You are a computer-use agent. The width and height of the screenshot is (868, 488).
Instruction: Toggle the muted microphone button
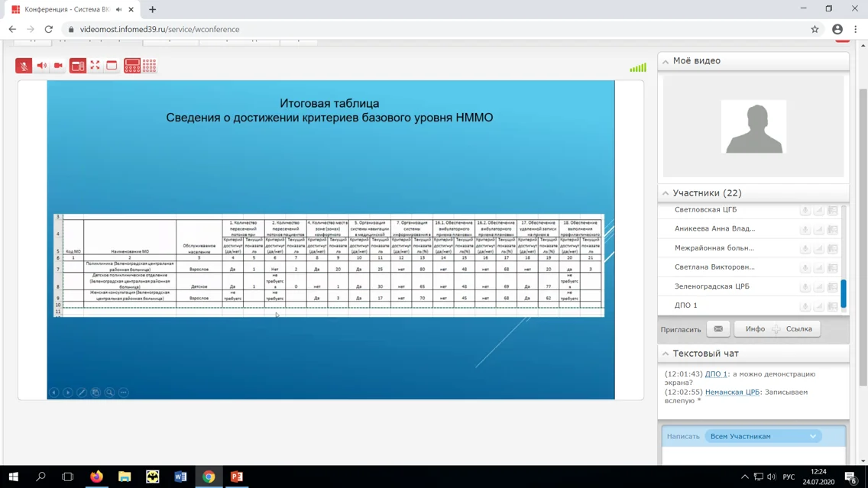(x=24, y=66)
